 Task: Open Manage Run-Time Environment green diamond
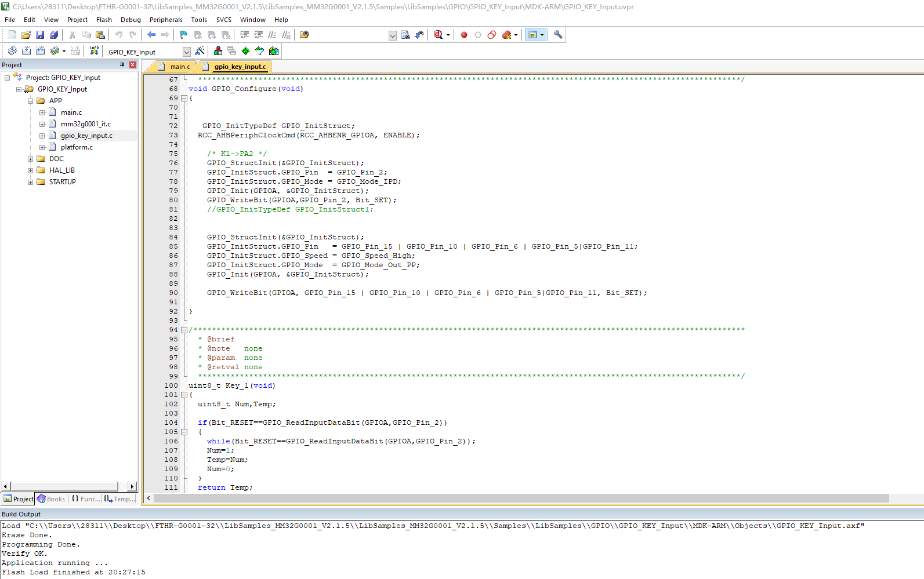point(245,51)
